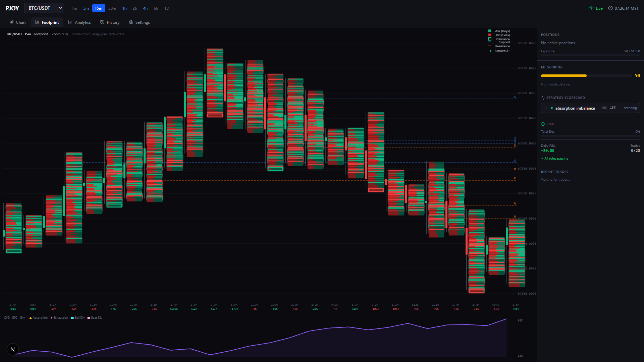This screenshot has width=644, height=362.
Task: Click the Ask (Buys) legend swatch
Action: pos(490,31)
